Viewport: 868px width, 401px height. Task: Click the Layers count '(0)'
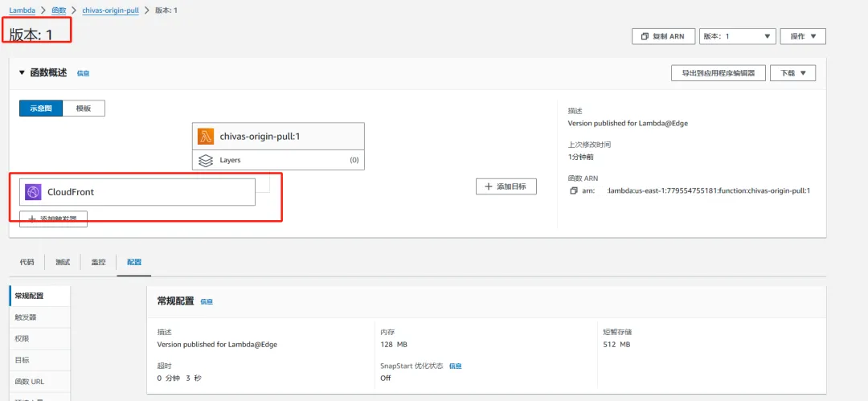[354, 160]
